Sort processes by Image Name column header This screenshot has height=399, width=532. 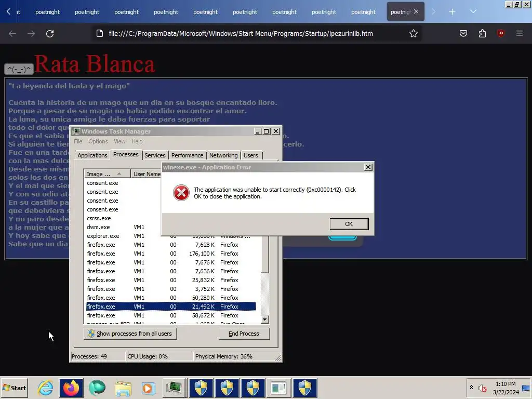(x=107, y=174)
